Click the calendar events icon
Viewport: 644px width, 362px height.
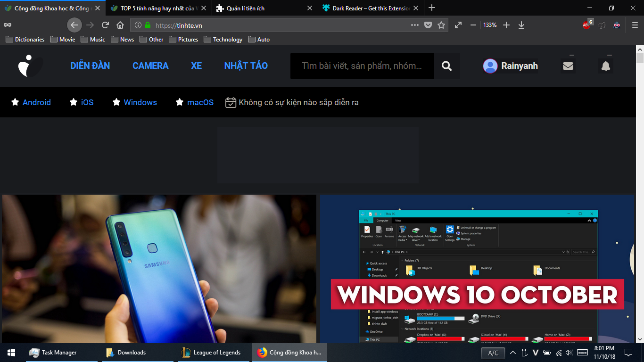coord(231,102)
